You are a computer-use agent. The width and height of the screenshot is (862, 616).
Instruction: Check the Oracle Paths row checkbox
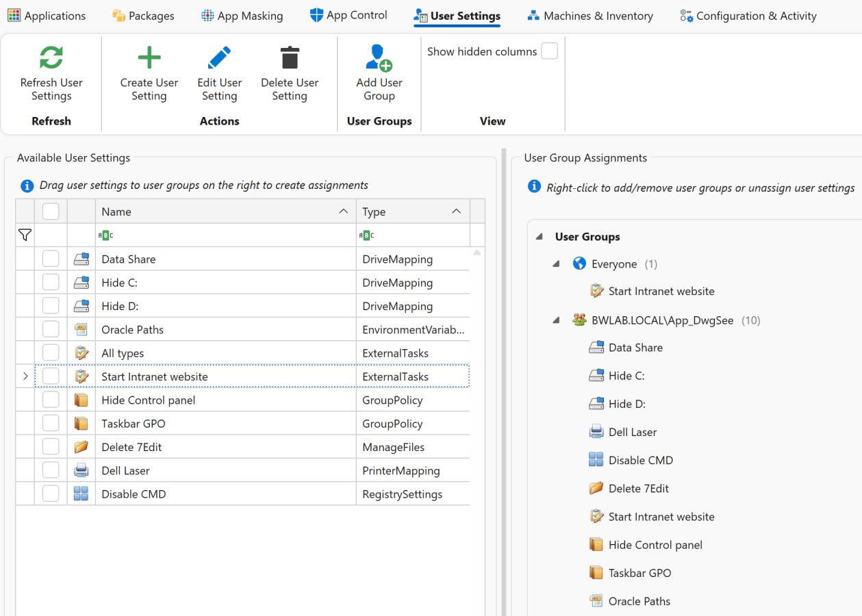pyautogui.click(x=51, y=329)
